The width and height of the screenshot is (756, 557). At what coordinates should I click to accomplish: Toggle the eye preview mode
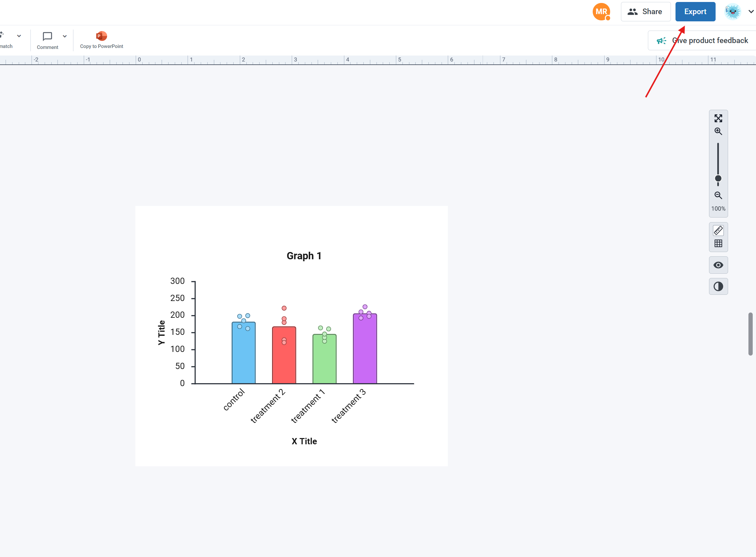(718, 265)
